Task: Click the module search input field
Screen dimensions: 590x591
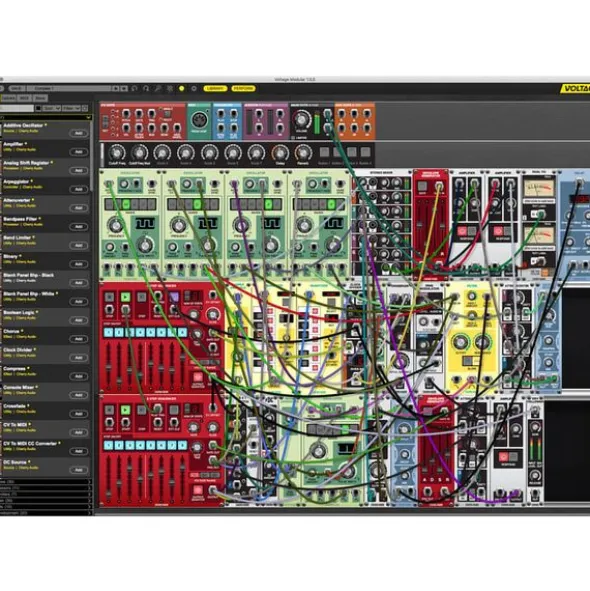Action: [x=17, y=109]
